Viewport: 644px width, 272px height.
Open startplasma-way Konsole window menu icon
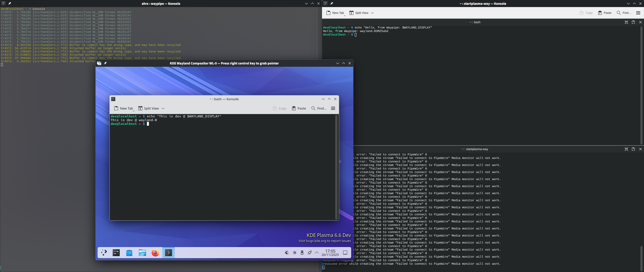click(326, 4)
